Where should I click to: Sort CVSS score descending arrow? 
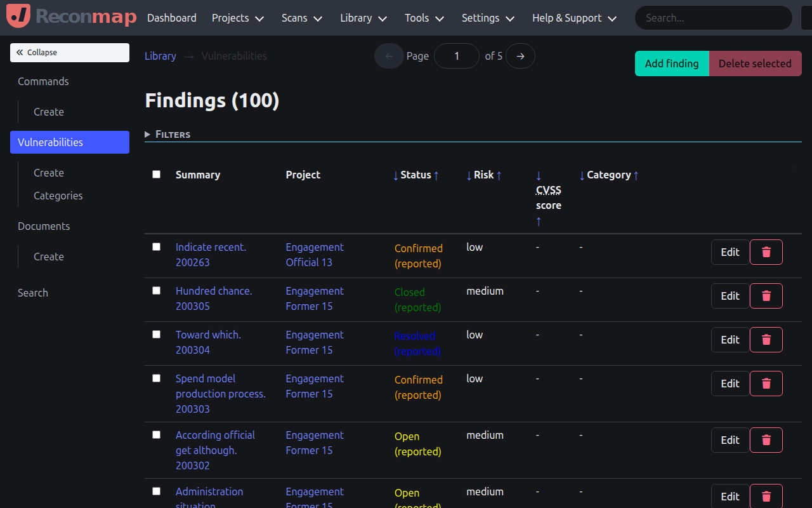click(539, 175)
